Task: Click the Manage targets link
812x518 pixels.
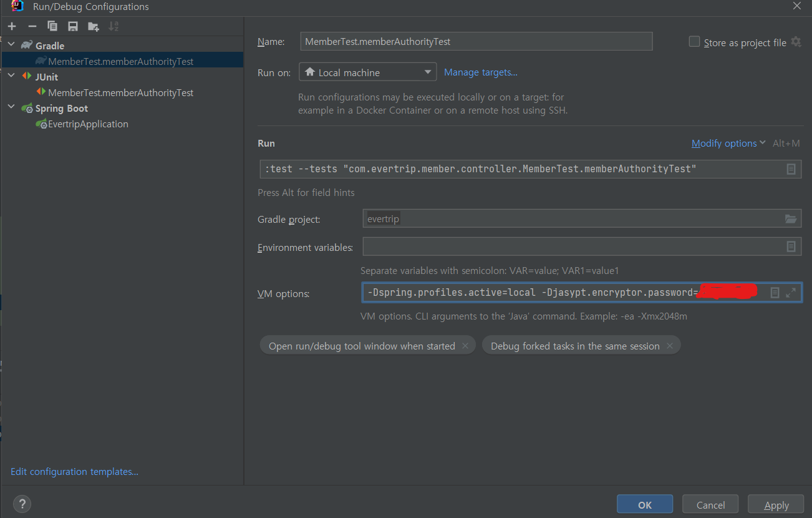Action: 481,72
